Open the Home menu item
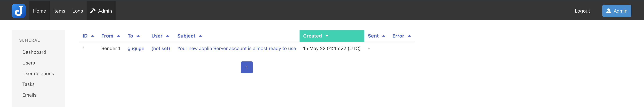This screenshot has width=644, height=111. coord(39,11)
